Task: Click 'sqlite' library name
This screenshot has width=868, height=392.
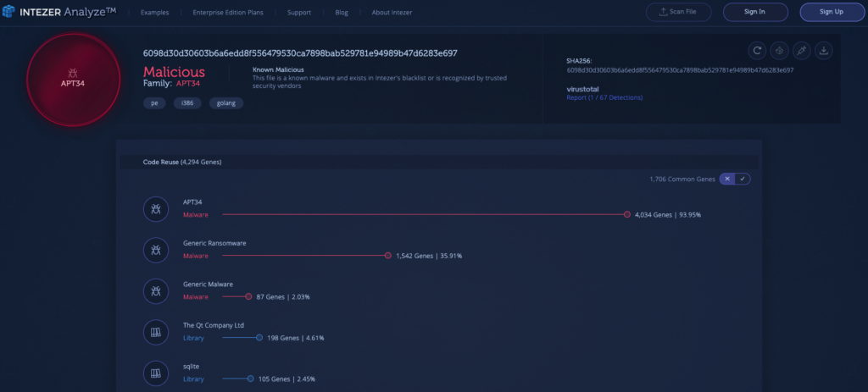Action: tap(191, 366)
